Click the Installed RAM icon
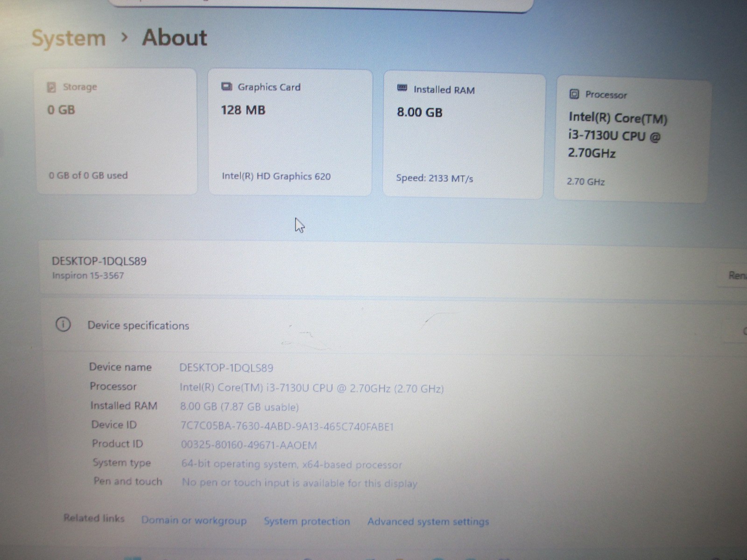 tap(402, 88)
